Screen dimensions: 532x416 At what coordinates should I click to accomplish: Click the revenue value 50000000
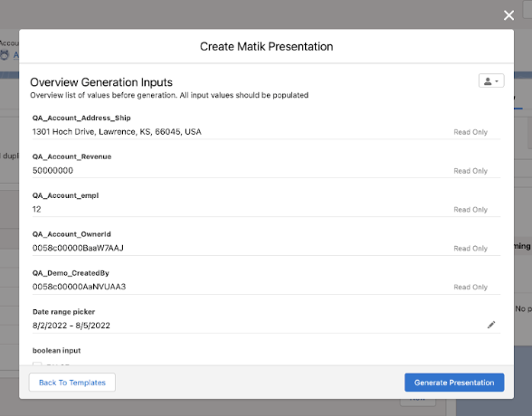(52, 170)
